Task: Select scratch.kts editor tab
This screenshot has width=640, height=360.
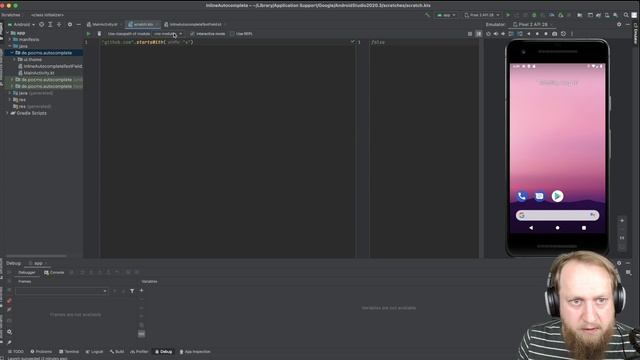Action: pos(143,24)
